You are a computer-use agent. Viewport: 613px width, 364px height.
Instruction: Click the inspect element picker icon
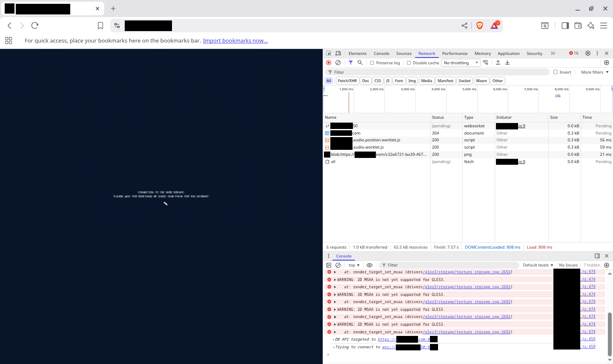point(329,53)
